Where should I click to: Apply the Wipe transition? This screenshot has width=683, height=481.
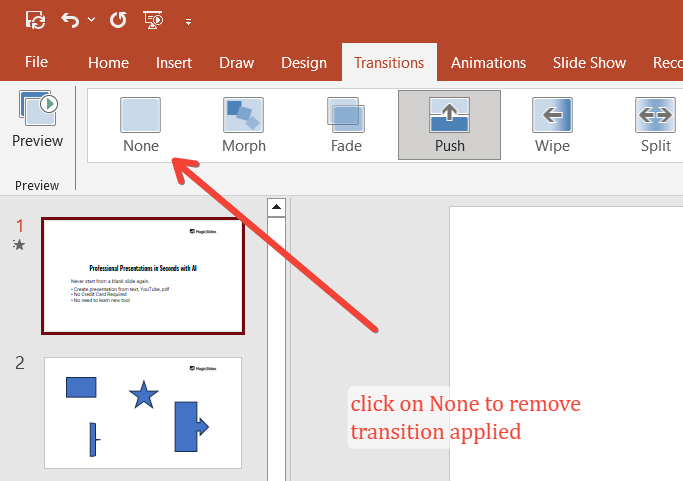552,125
